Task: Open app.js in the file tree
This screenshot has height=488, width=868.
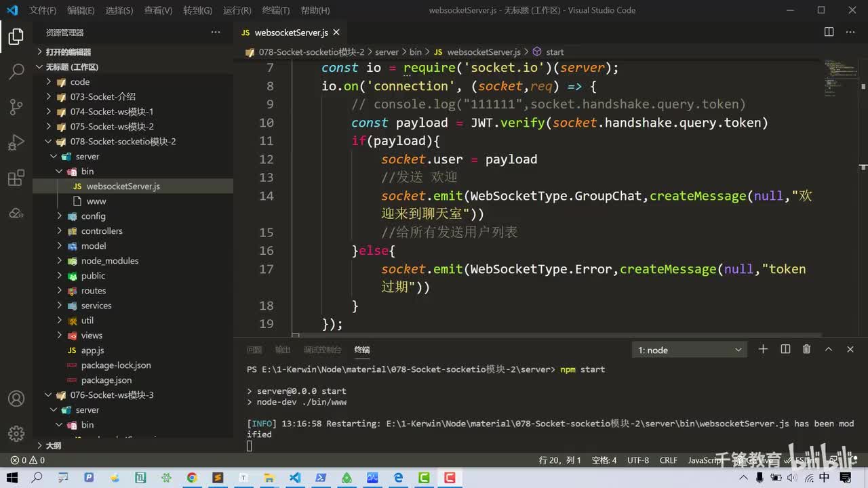Action: pos(133,350)
